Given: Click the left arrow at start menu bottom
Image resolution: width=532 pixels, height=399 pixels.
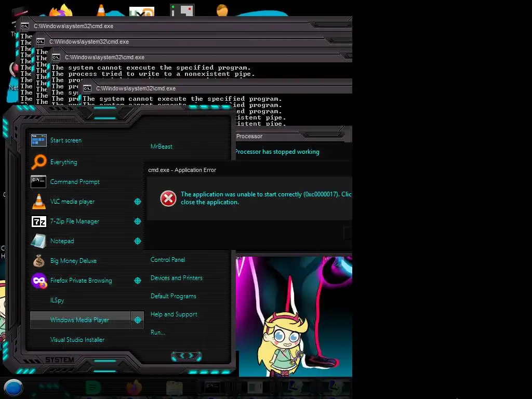Looking at the screenshot, I should pyautogui.click(x=181, y=355).
